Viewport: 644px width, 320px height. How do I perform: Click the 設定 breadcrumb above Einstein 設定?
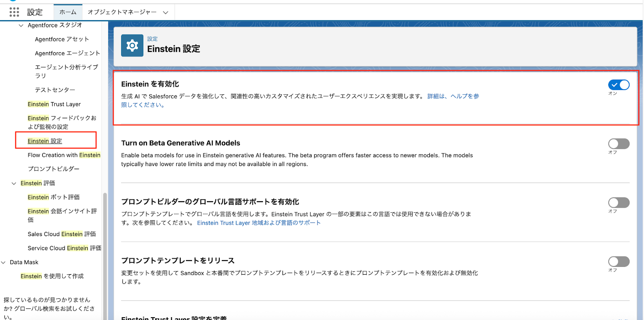point(153,39)
